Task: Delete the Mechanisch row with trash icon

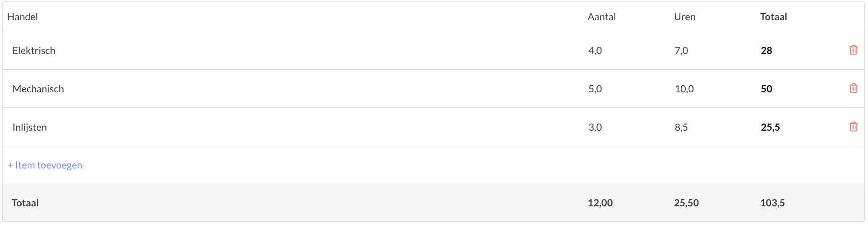Action: click(x=853, y=88)
